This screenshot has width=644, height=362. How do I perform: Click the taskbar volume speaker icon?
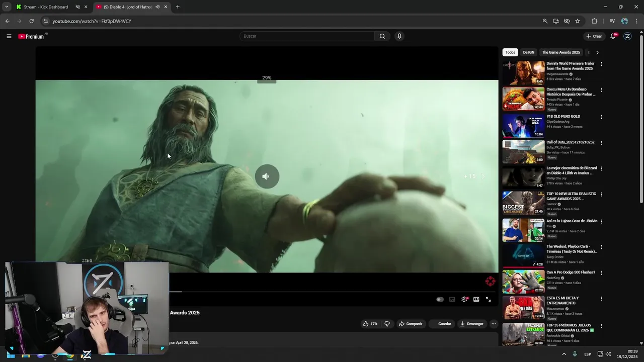point(608,354)
